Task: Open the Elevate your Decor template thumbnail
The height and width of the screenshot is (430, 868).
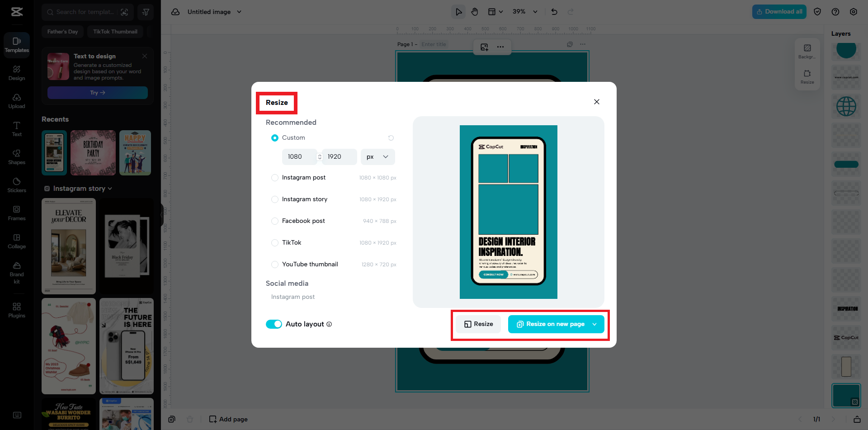Action: 69,246
